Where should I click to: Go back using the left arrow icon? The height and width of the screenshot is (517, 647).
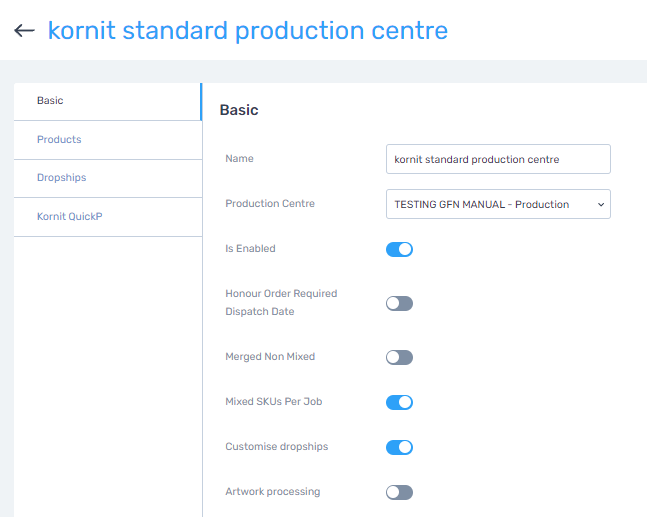click(24, 31)
